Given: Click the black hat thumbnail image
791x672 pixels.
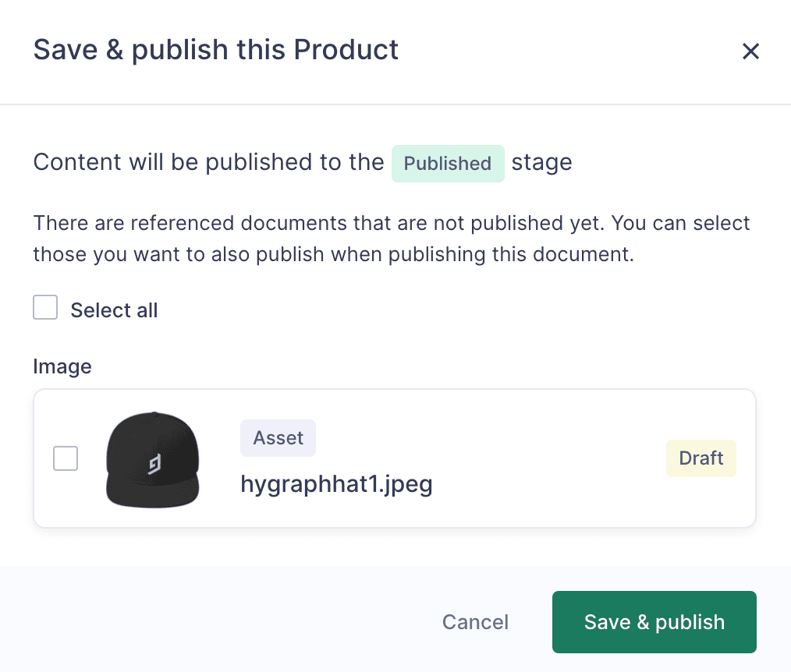Looking at the screenshot, I should tap(153, 458).
